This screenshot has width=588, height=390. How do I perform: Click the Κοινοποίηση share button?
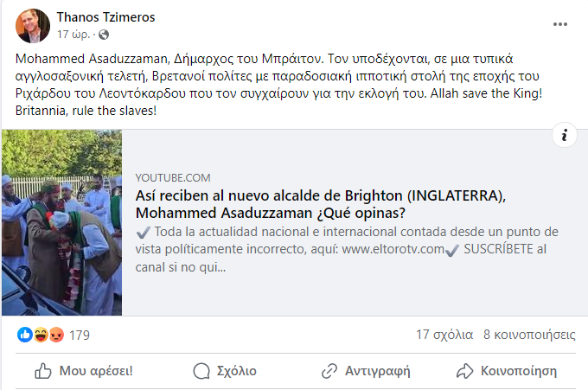(507, 371)
